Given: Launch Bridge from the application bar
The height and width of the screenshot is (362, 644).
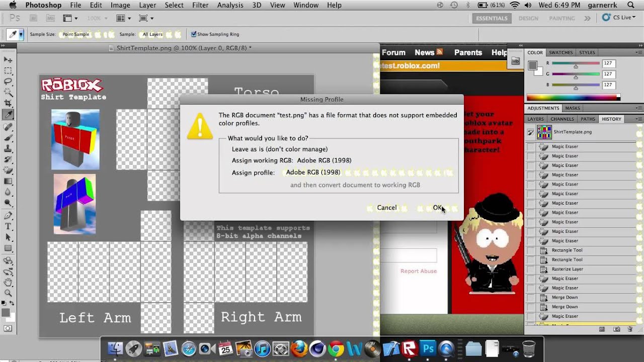Looking at the screenshot, I should click(33, 18).
